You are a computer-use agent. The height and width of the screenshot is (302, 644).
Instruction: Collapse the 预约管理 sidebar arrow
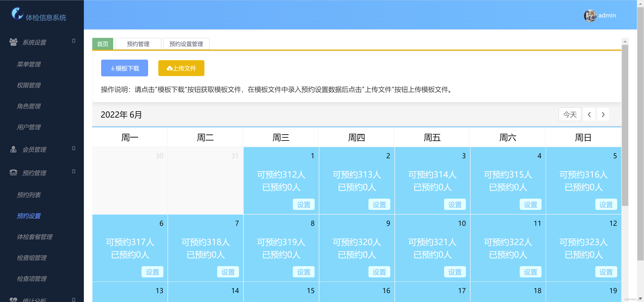[73, 172]
